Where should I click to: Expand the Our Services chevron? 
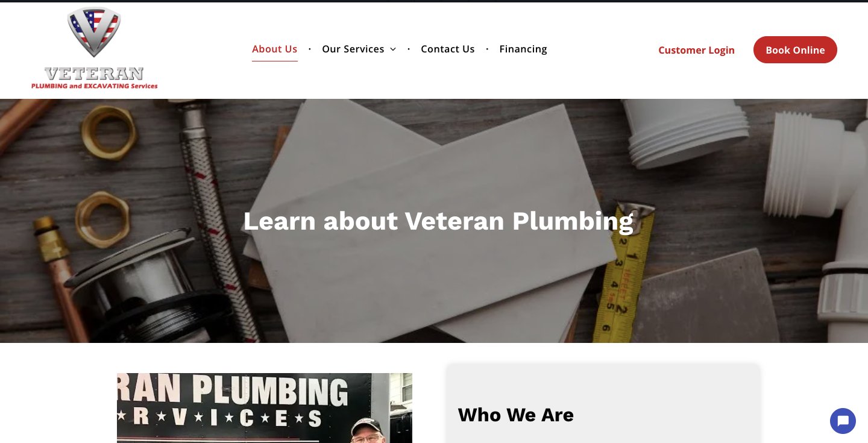(x=393, y=49)
